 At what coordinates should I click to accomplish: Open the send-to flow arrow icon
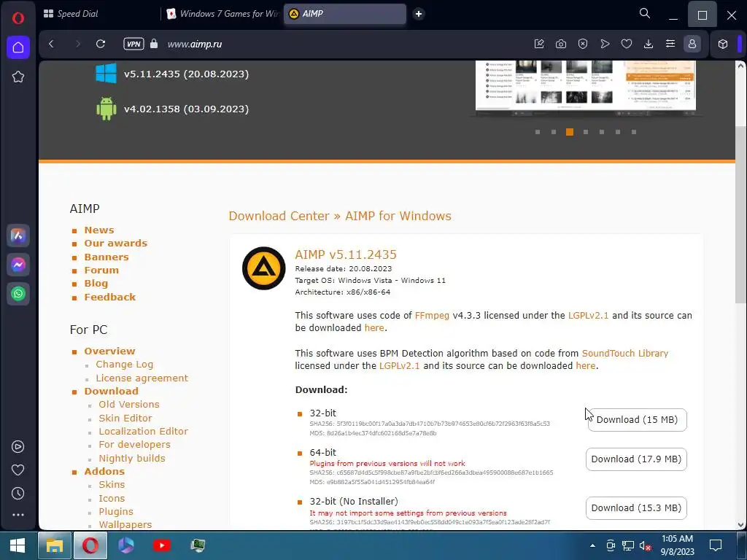[x=605, y=44]
